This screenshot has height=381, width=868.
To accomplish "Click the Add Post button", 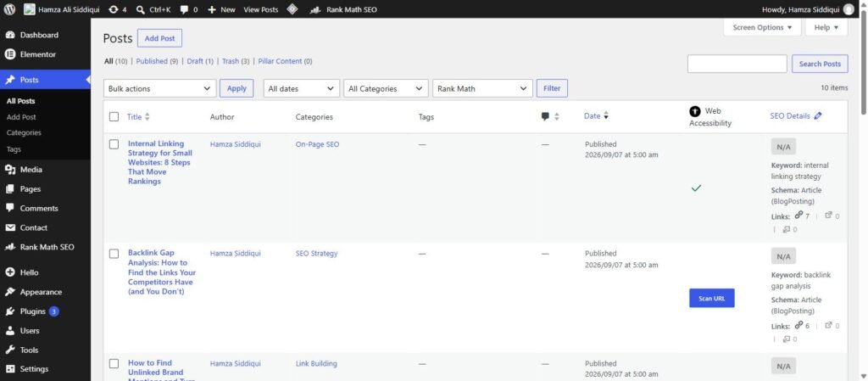I will click(159, 38).
